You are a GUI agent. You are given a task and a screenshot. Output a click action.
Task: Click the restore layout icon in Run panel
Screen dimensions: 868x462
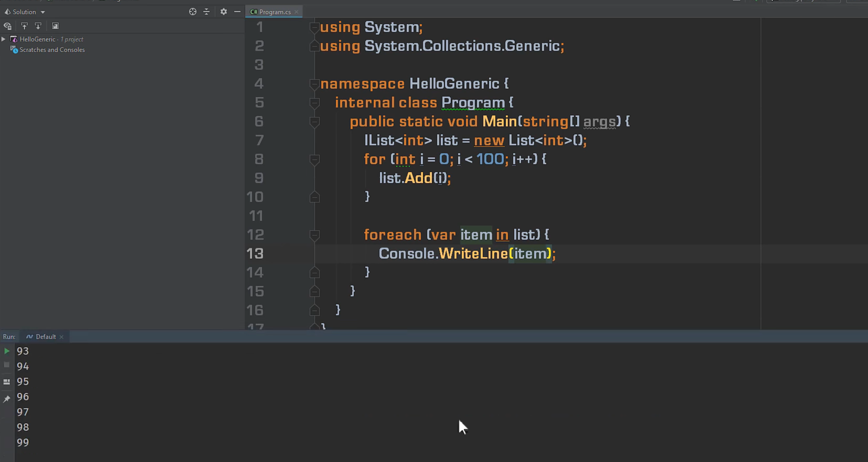tap(7, 382)
